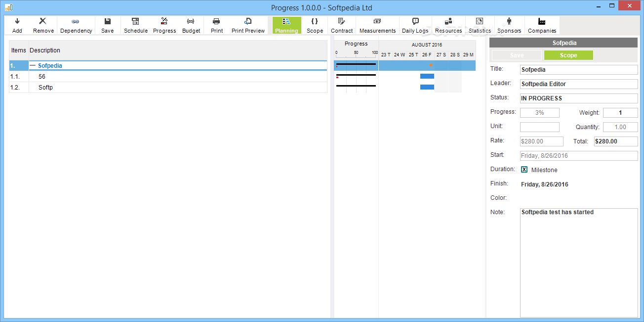Image resolution: width=644 pixels, height=322 pixels.
Task: Click the Items column header
Action: [x=19, y=50]
